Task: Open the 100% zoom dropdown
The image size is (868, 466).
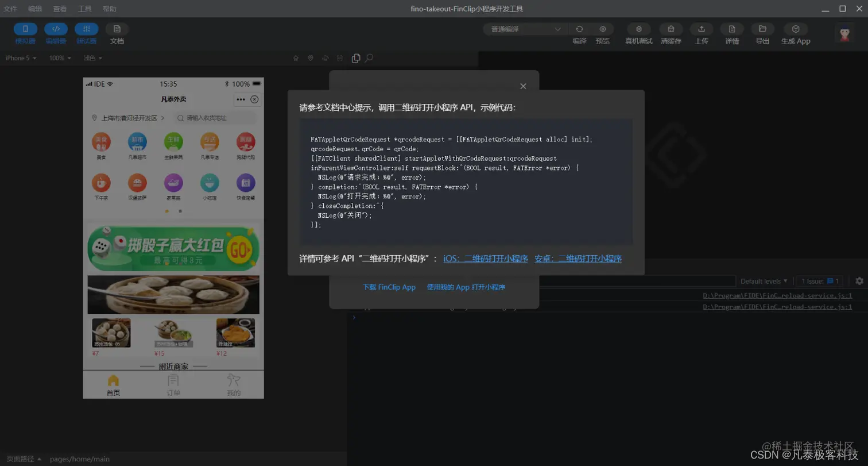Action: (x=59, y=58)
